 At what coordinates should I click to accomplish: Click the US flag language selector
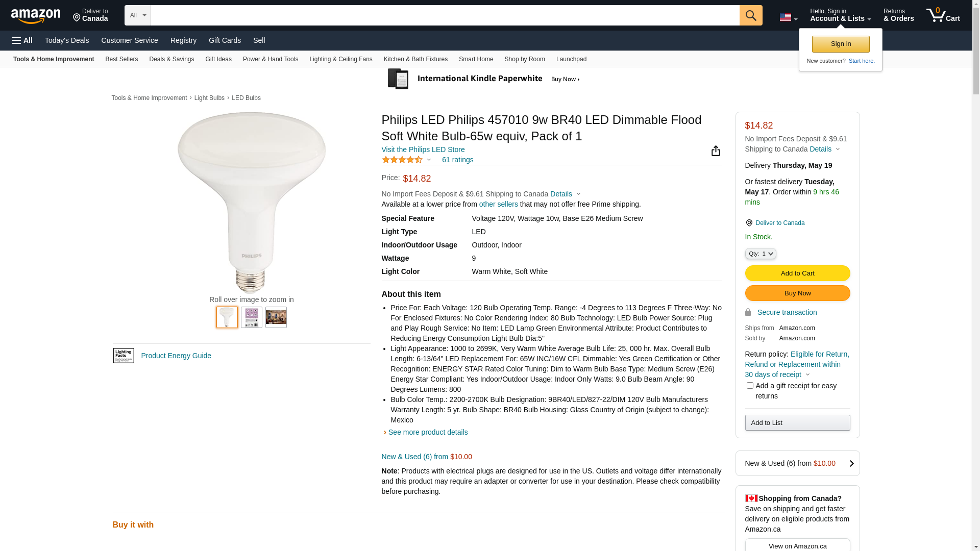click(788, 17)
